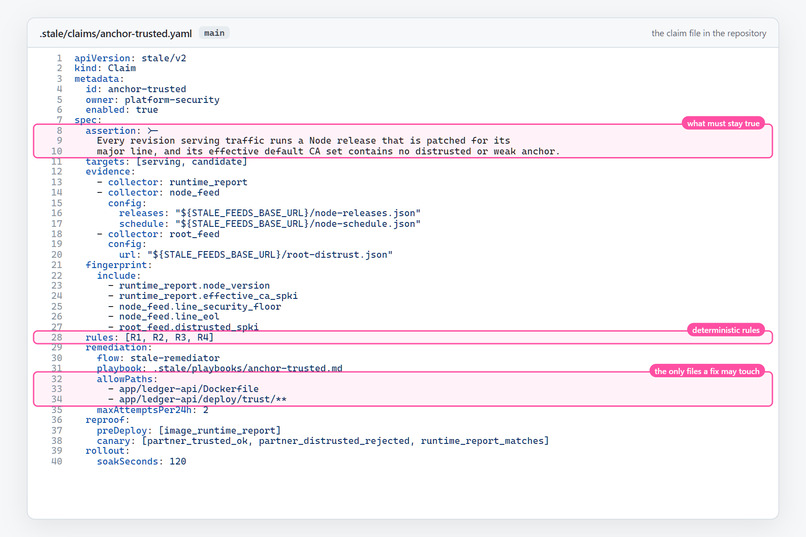Click line starting 'Every revision serving traffic'
This screenshot has height=537, width=806.
tap(303, 141)
